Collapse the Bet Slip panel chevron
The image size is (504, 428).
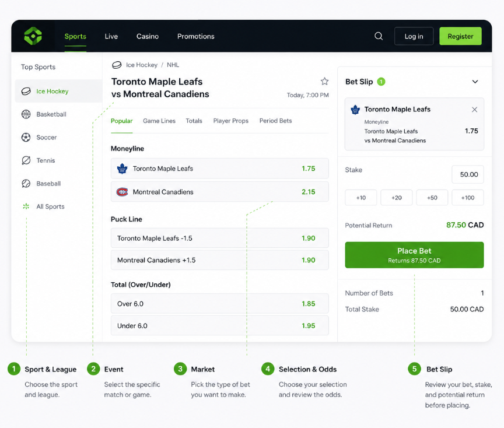pyautogui.click(x=475, y=82)
